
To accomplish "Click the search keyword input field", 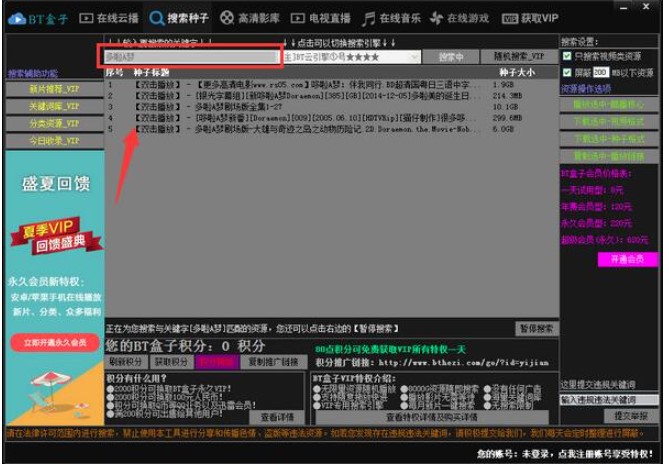I will [191, 57].
